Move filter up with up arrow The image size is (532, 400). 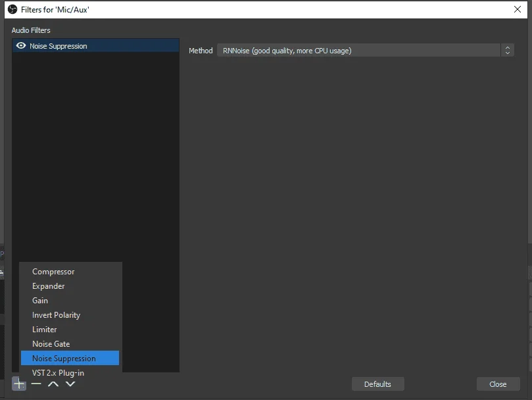tap(53, 384)
